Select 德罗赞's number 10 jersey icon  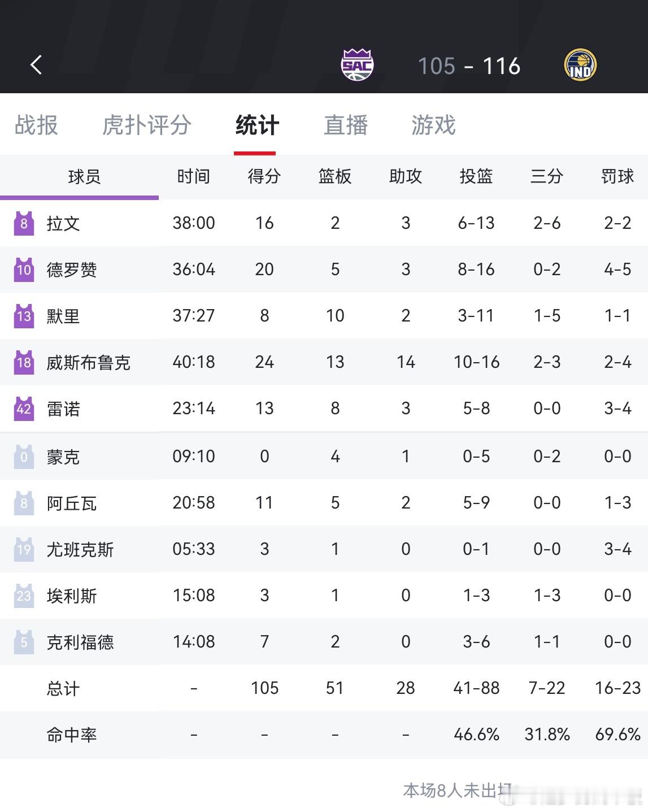pyautogui.click(x=24, y=270)
